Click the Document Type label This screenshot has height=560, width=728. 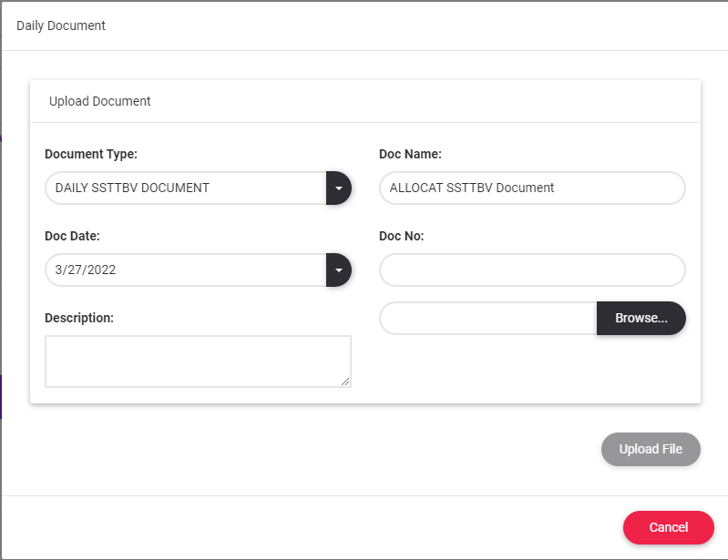[x=91, y=154]
